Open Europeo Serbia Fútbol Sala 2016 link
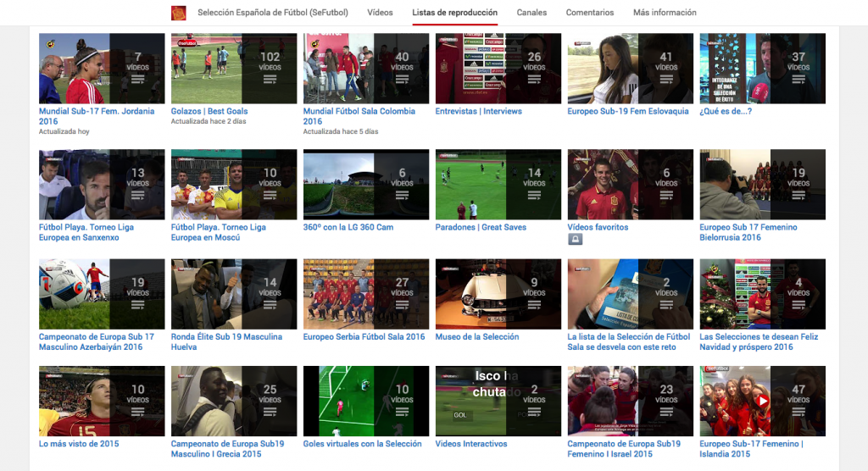Viewport: 868px width, 471px height. pos(364,336)
